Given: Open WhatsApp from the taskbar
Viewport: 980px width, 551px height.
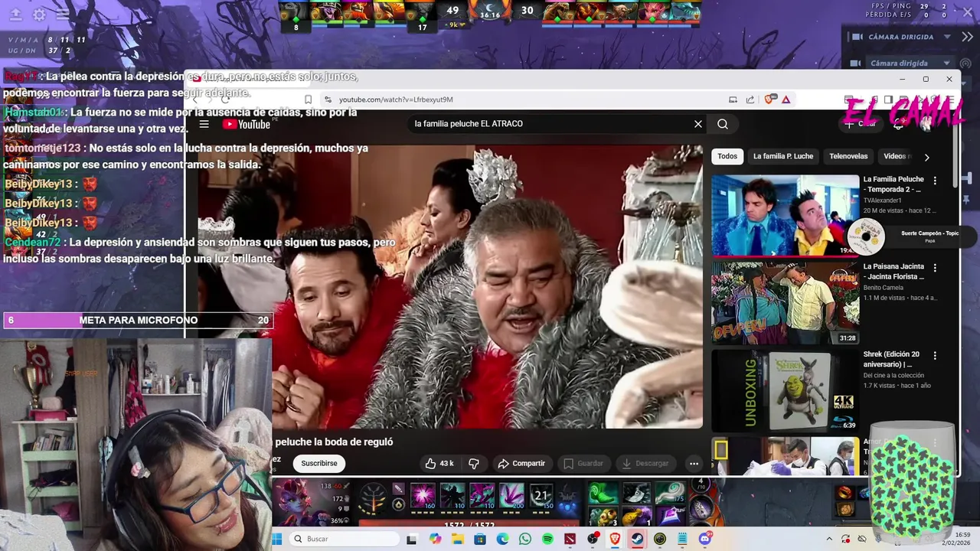Looking at the screenshot, I should pos(525,539).
